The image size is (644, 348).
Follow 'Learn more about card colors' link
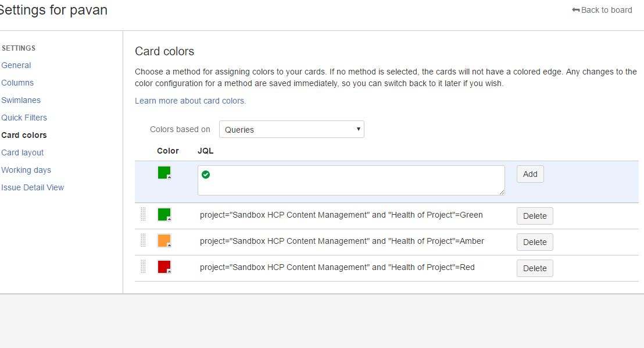coord(191,101)
